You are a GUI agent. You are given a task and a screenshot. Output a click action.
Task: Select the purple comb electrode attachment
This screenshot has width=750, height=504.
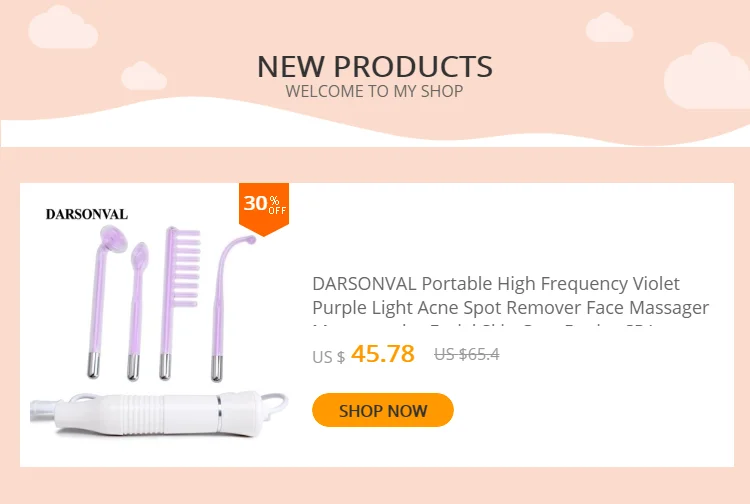(x=178, y=303)
